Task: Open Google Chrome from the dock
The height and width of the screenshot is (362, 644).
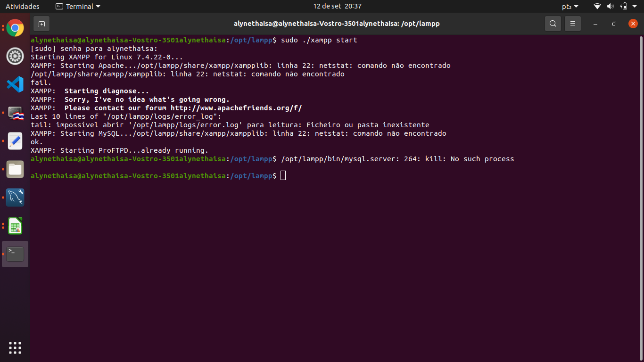Action: [x=15, y=28]
